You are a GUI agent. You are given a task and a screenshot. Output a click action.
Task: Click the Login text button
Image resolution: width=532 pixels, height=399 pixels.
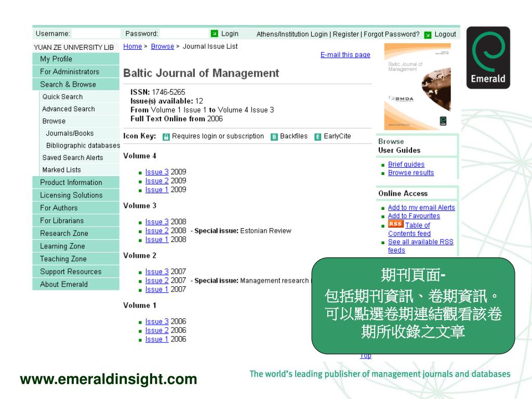(x=230, y=34)
